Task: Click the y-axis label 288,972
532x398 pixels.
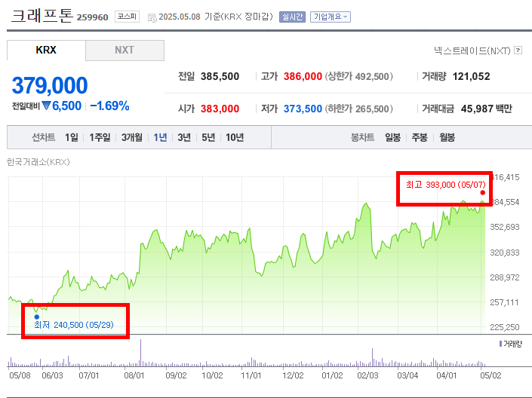Action: [x=505, y=277]
